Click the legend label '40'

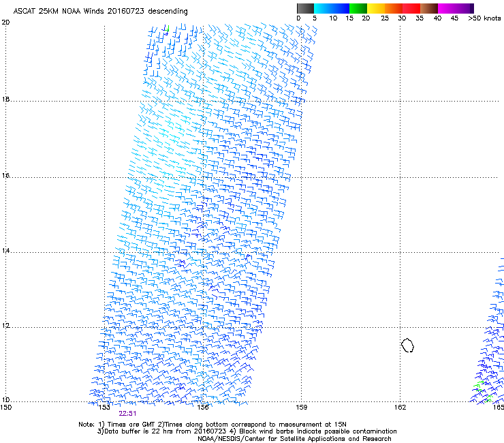pyautogui.click(x=437, y=18)
